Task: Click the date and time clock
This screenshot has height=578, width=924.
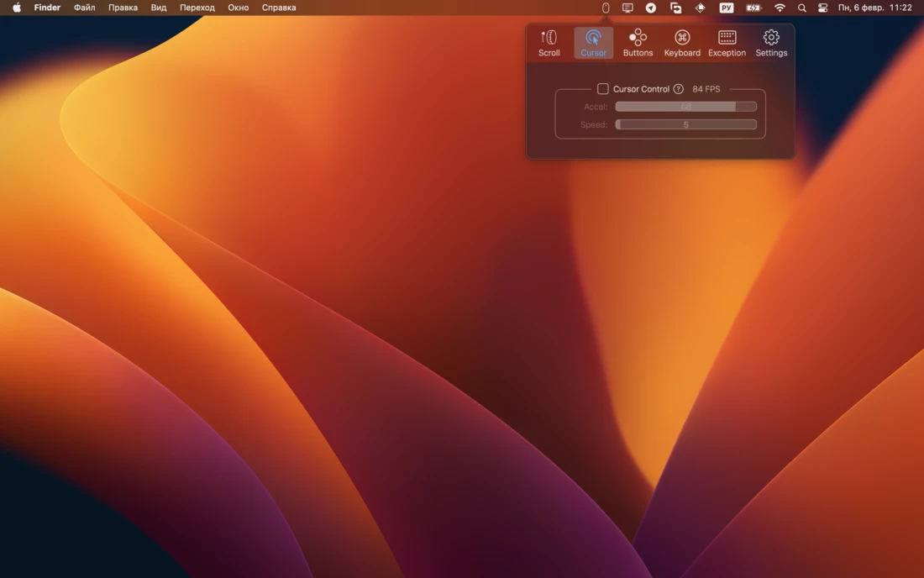Action: 874,8
